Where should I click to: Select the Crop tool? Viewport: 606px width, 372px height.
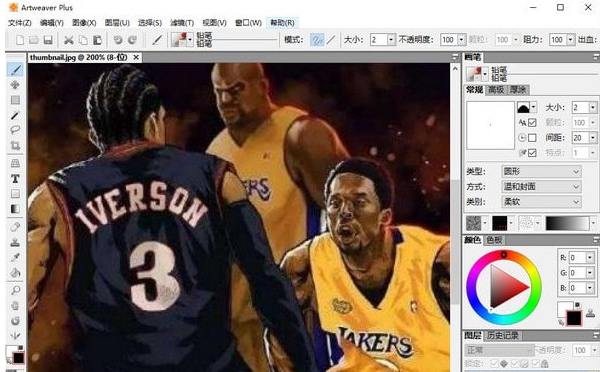pos(15,146)
